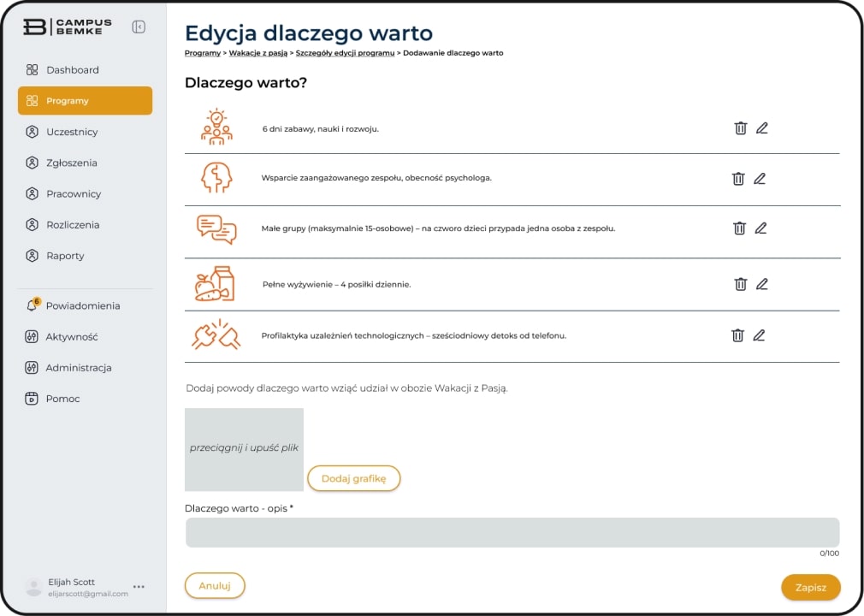Cancel editing with the Anuluj button
Screen dimensions: 864x616
[x=215, y=586]
